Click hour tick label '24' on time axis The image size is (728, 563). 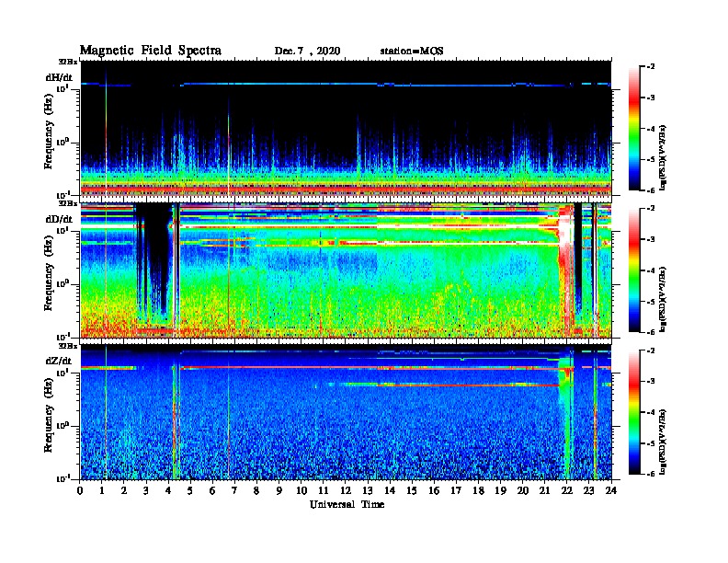[611, 491]
